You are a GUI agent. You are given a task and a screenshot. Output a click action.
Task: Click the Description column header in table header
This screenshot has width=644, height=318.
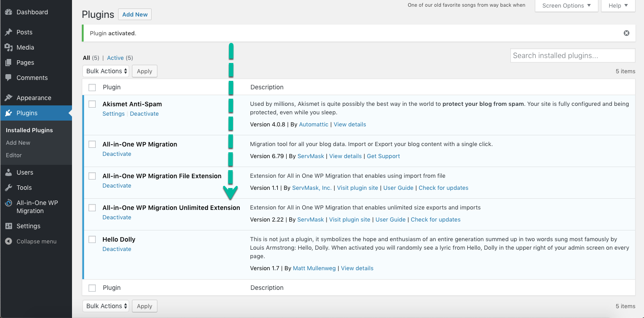[x=267, y=87]
